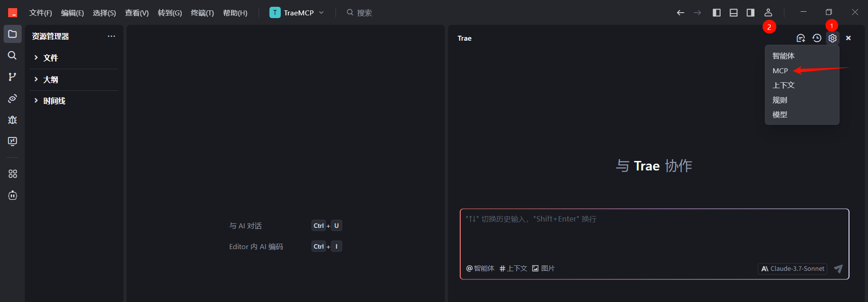Open the 编辑(E) menu
868x302 pixels.
72,13
